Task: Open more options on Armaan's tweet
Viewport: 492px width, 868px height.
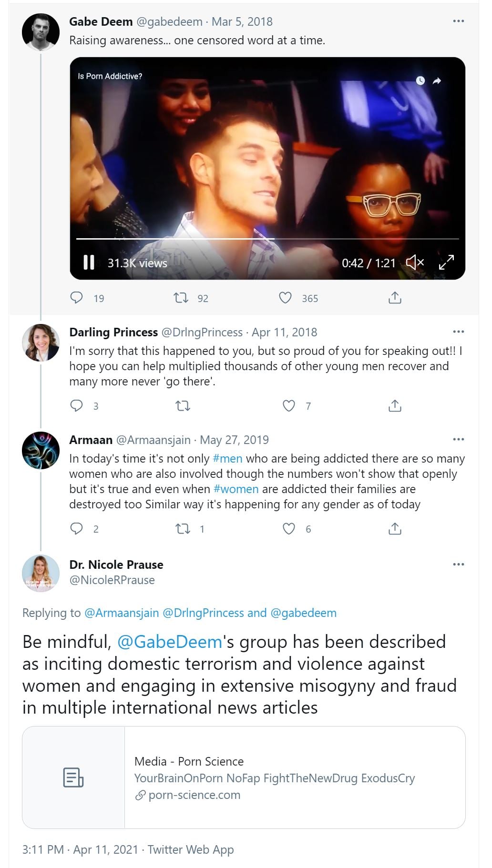Action: coord(458,440)
